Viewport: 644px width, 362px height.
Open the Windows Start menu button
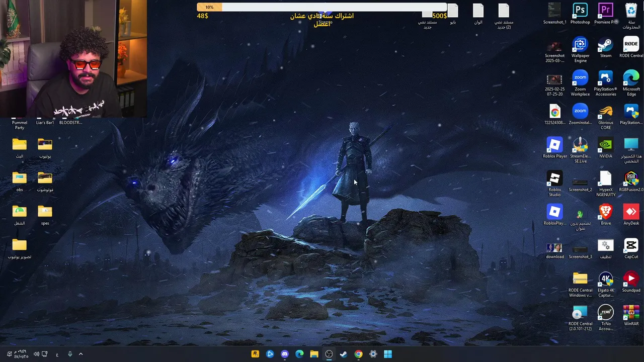pyautogui.click(x=388, y=354)
